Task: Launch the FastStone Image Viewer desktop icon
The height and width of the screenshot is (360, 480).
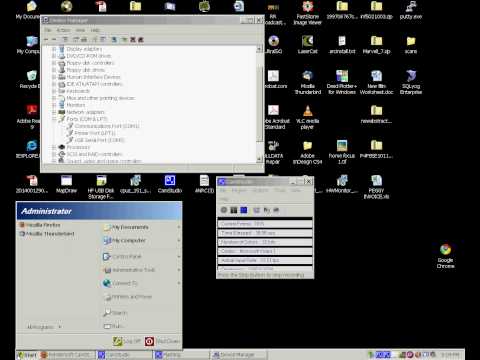Action: [307, 13]
